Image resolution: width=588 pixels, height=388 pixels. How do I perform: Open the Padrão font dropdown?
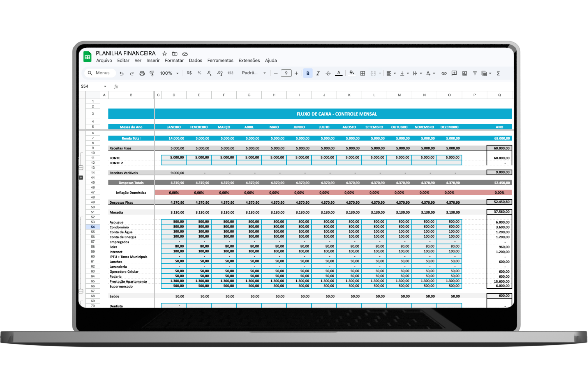tap(253, 73)
